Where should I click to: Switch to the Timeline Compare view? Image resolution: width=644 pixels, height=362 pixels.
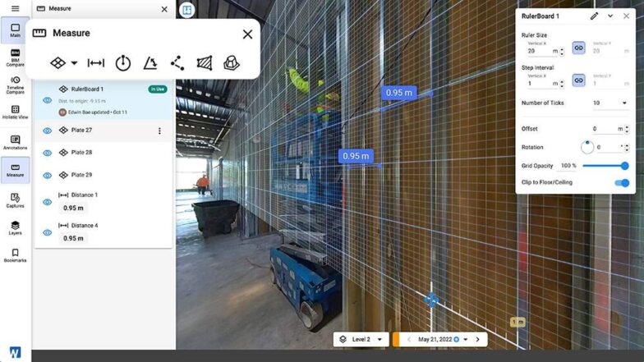15,84
